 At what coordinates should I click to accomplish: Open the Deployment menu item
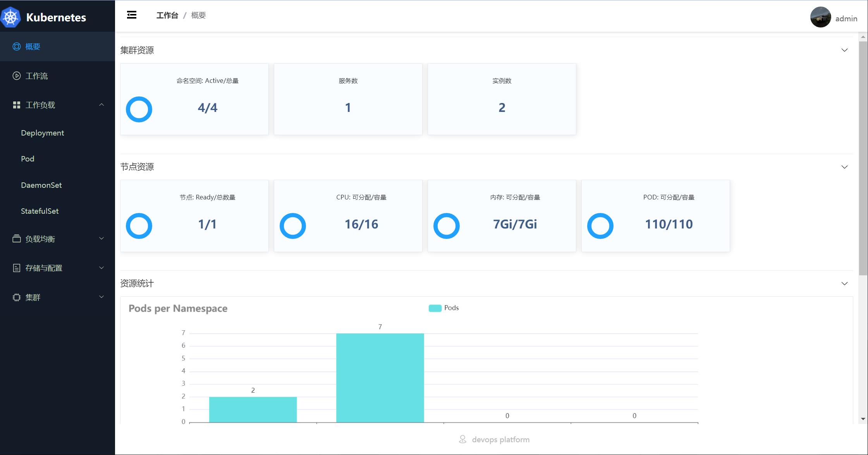click(x=43, y=133)
